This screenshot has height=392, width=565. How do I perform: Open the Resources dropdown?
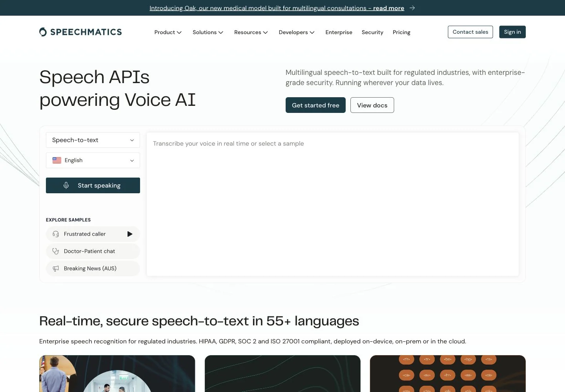coord(251,32)
